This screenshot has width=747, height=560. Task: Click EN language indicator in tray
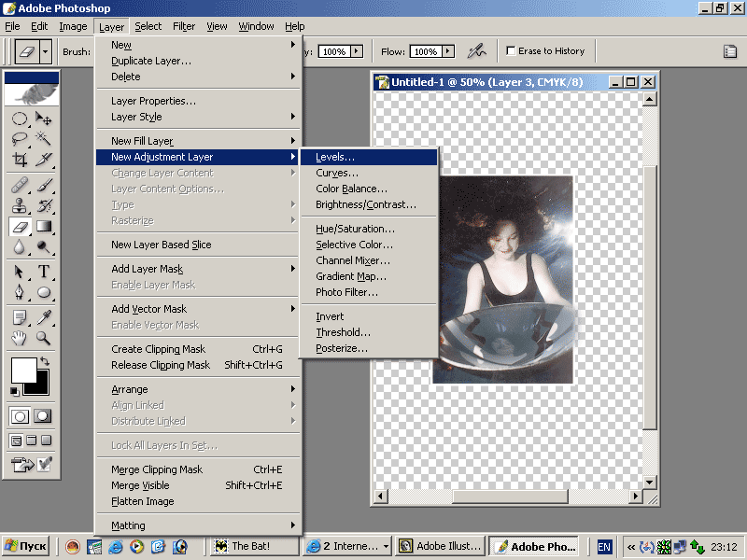pos(604,547)
